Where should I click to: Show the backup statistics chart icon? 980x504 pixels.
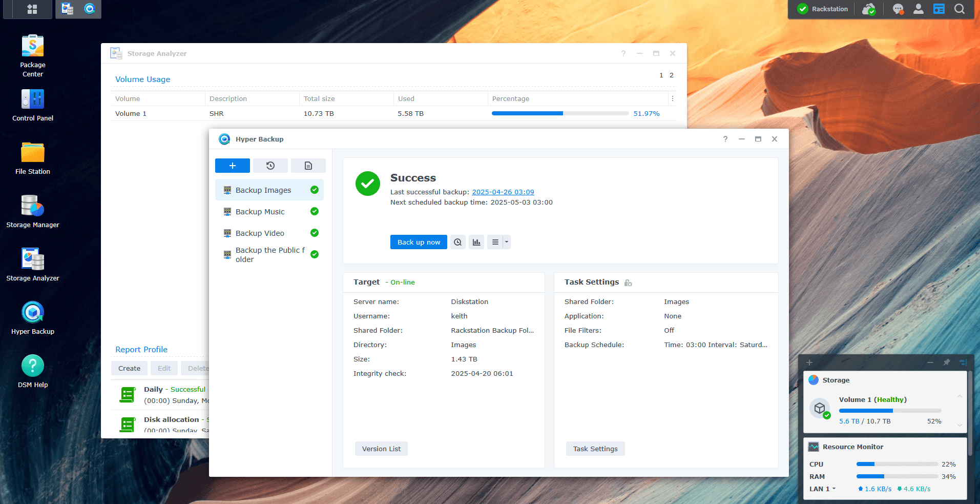[476, 242]
